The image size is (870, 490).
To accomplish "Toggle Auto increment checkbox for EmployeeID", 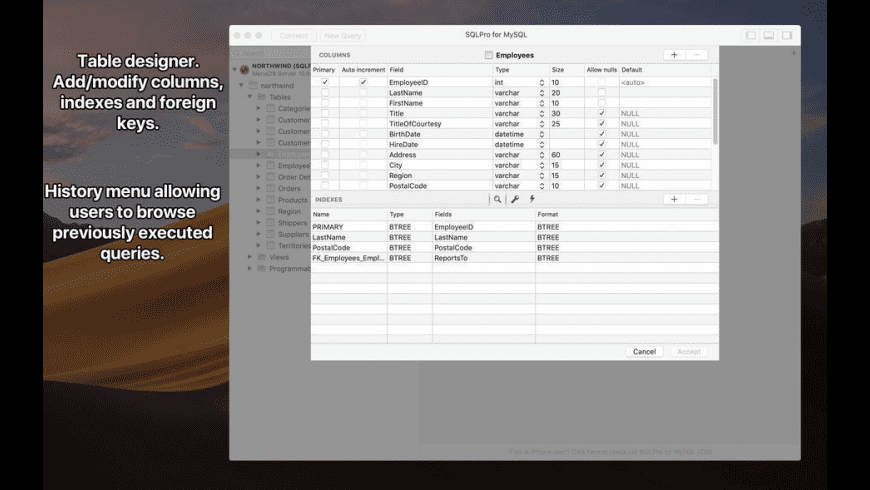I will pos(363,82).
